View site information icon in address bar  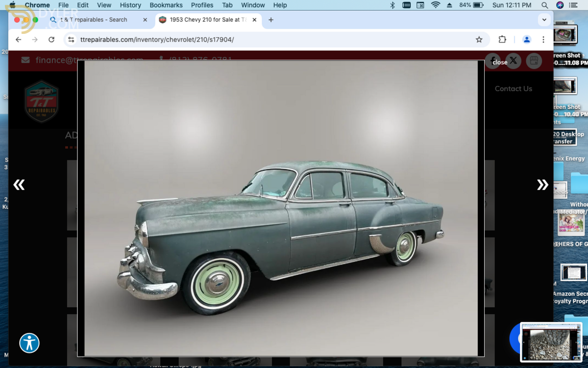71,40
